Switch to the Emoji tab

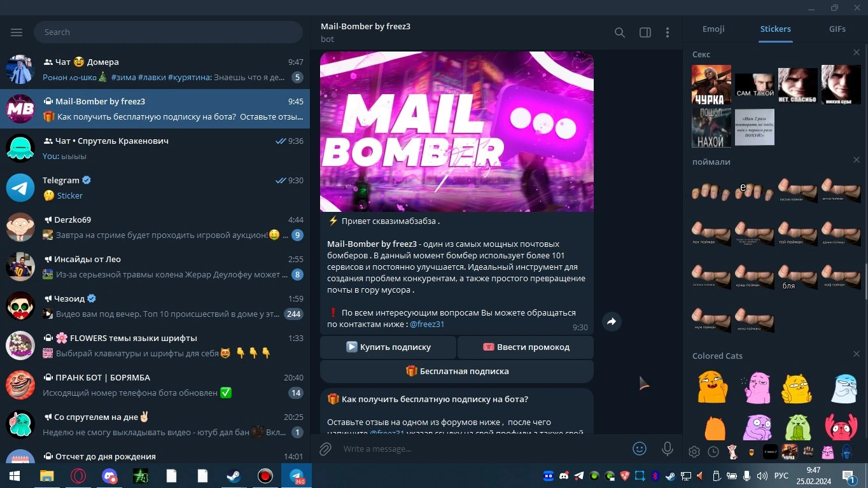pos(713,29)
